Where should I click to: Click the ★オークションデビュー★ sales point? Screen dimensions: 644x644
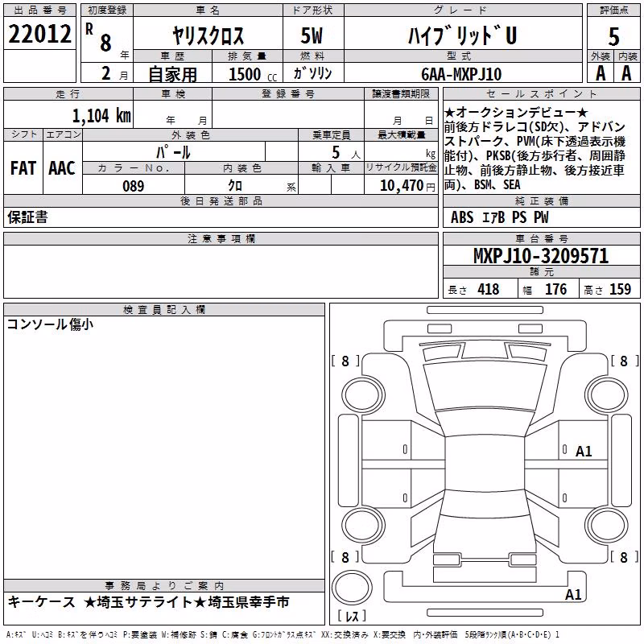[516, 113]
